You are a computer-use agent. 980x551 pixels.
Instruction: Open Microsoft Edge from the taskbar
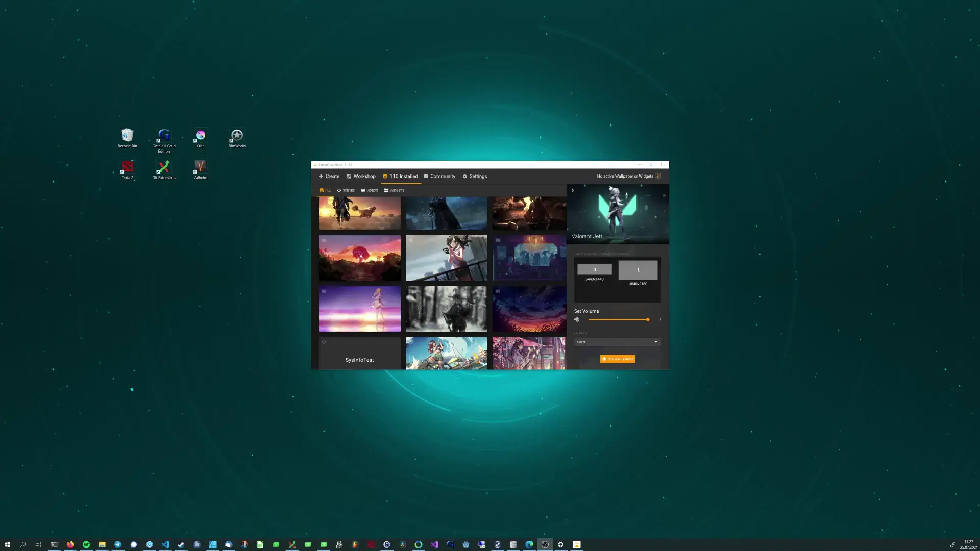(529, 544)
